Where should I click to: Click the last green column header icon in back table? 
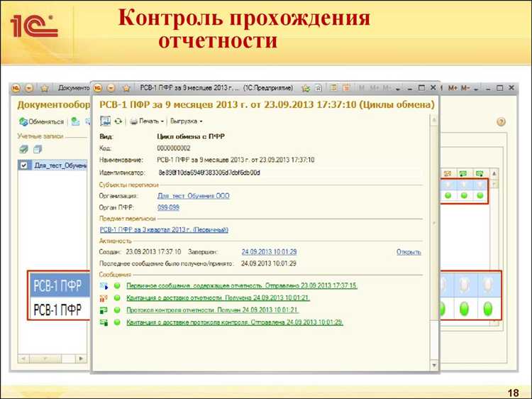tap(480, 173)
